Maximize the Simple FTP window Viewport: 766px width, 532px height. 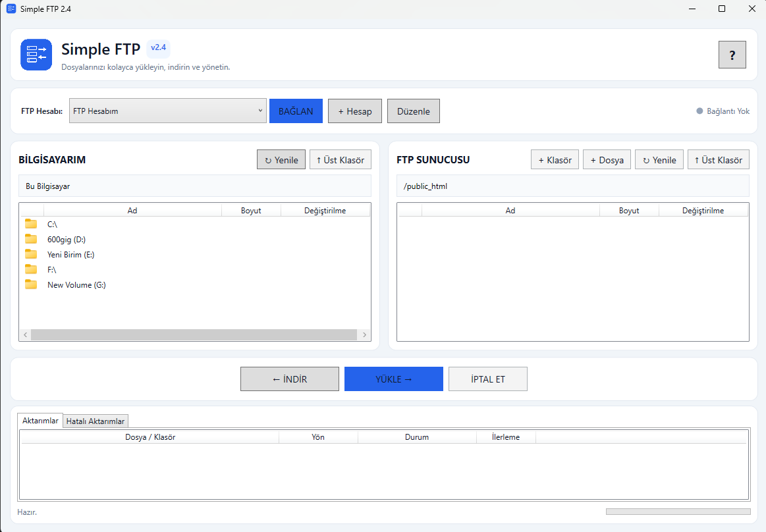pyautogui.click(x=722, y=9)
